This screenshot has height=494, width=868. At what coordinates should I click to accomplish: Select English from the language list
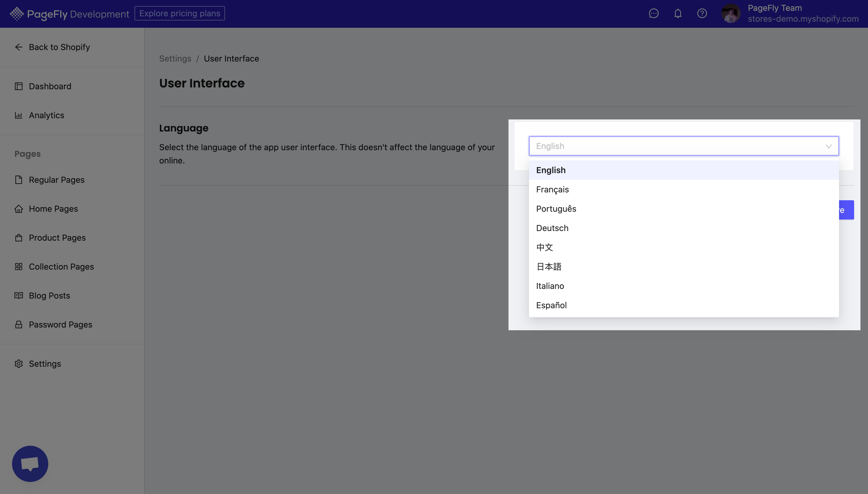[x=684, y=170]
